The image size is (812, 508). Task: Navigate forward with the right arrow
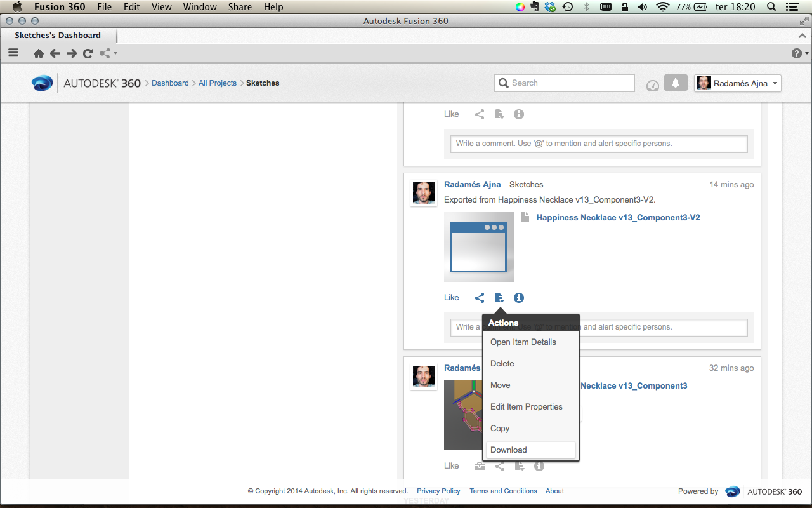pos(72,53)
